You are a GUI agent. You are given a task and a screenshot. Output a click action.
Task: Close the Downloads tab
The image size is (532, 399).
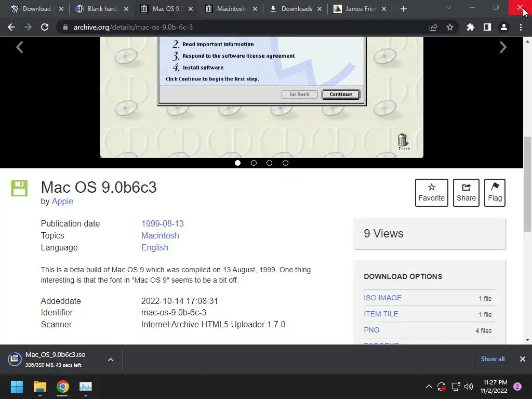point(320,9)
